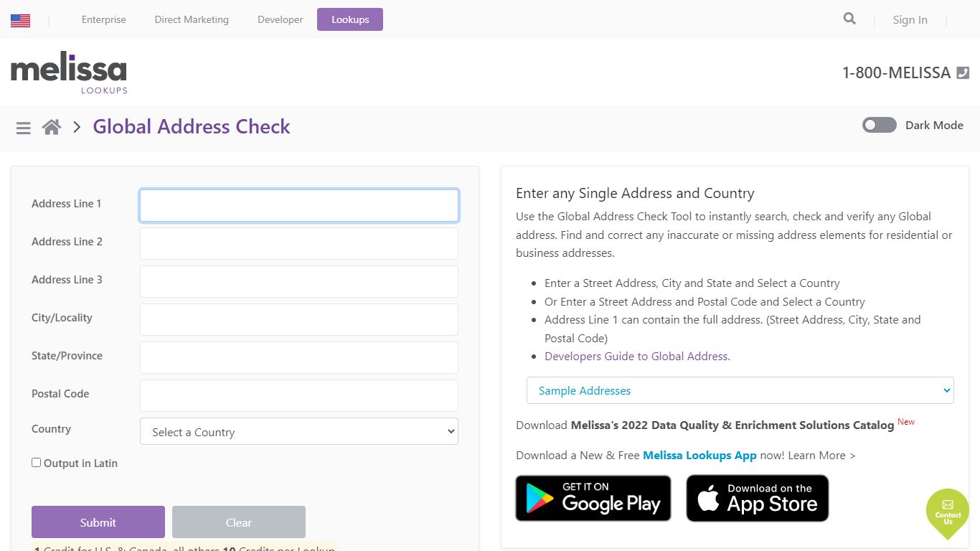Open Download on the App Store badge
The height and width of the screenshot is (551, 980).
pos(757,498)
